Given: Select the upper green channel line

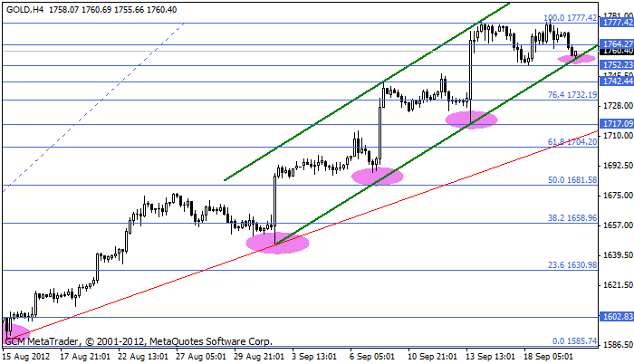Looking at the screenshot, I should [362, 99].
